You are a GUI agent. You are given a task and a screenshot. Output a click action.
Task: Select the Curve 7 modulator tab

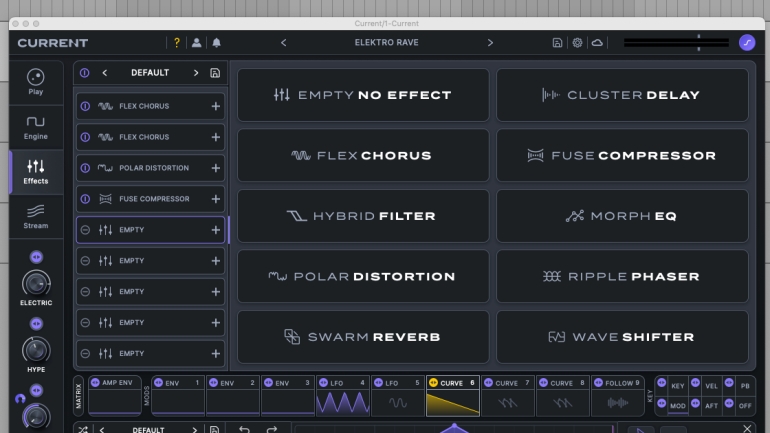click(508, 396)
